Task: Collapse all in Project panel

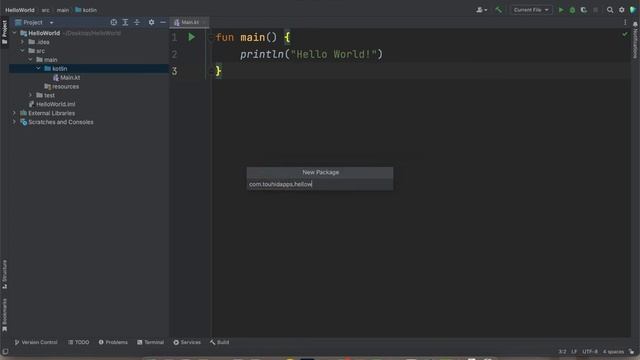Action: [x=137, y=22]
